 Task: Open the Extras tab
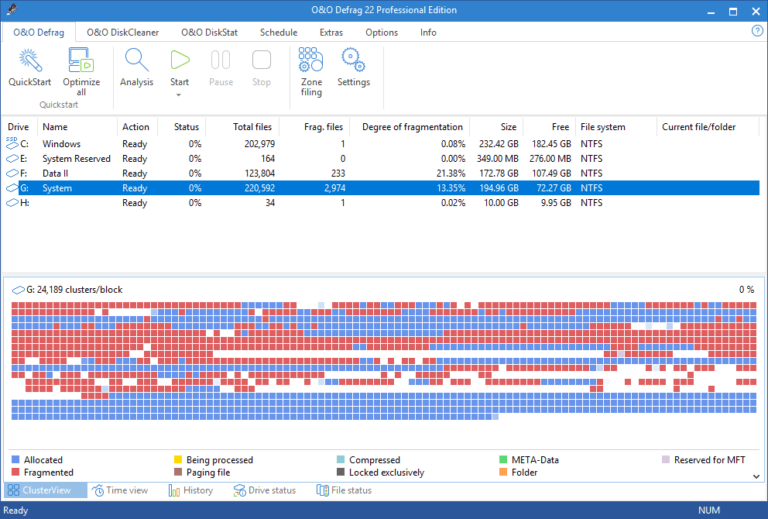pyautogui.click(x=331, y=32)
